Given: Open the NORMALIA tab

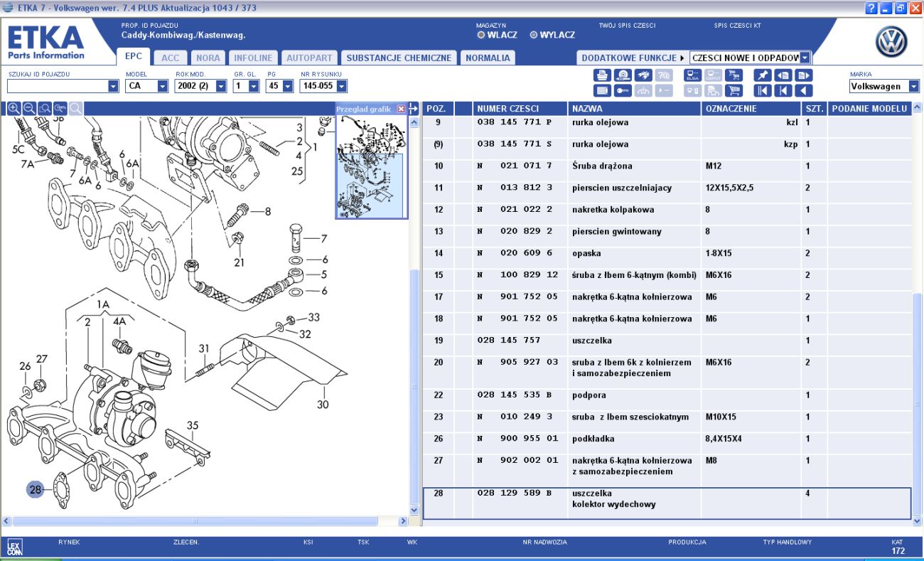Looking at the screenshot, I should pos(488,58).
